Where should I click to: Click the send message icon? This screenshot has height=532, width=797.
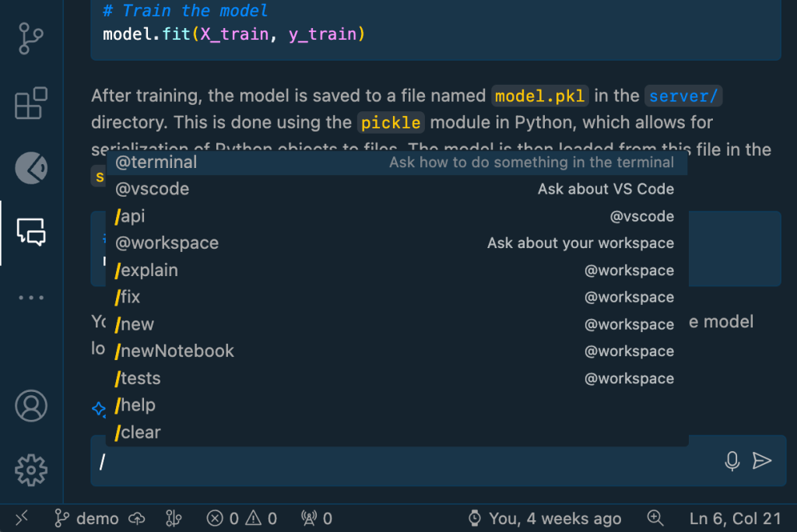[x=762, y=460]
